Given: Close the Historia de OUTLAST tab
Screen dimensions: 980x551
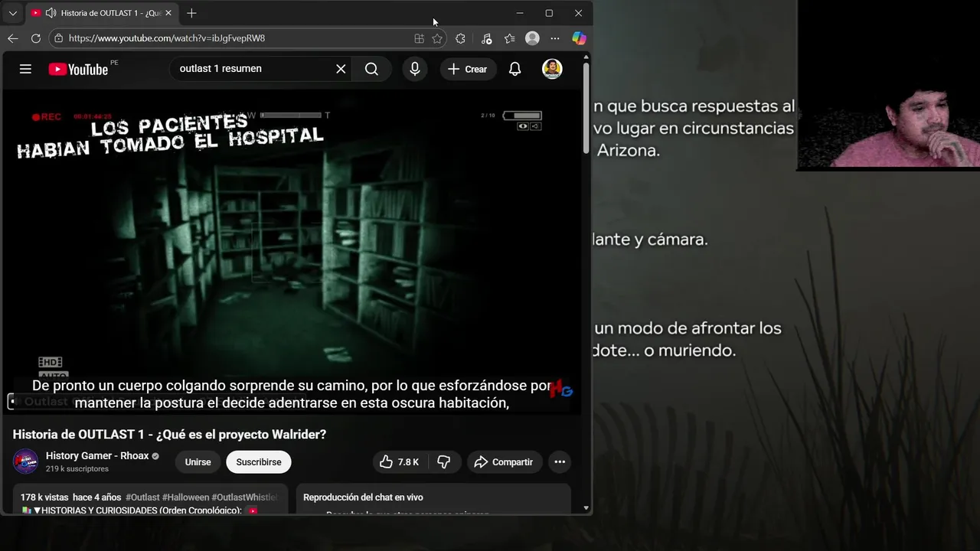Looking at the screenshot, I should [x=168, y=13].
